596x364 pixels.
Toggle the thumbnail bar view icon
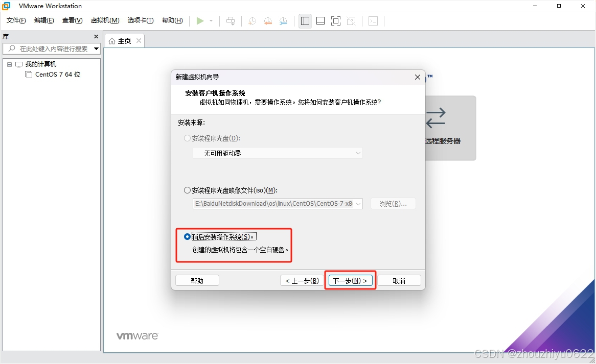[320, 21]
